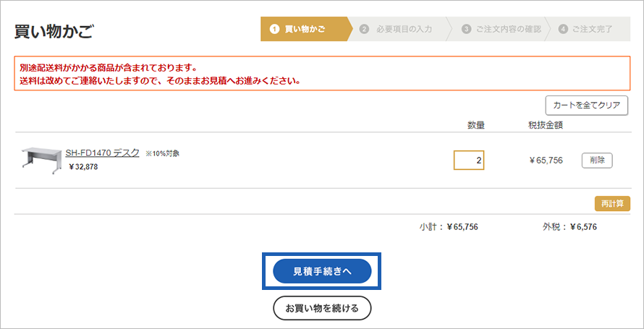Click the 税抜金額 column header

[x=546, y=125]
